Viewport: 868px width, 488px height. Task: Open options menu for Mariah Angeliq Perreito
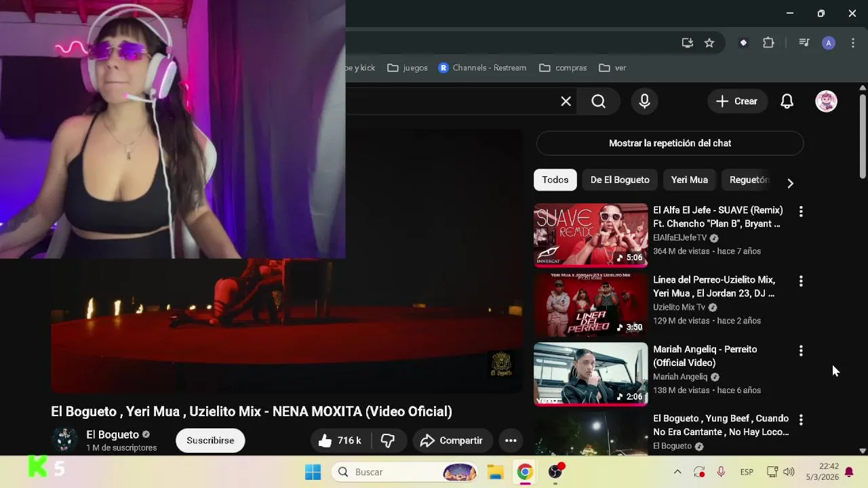coord(801,350)
